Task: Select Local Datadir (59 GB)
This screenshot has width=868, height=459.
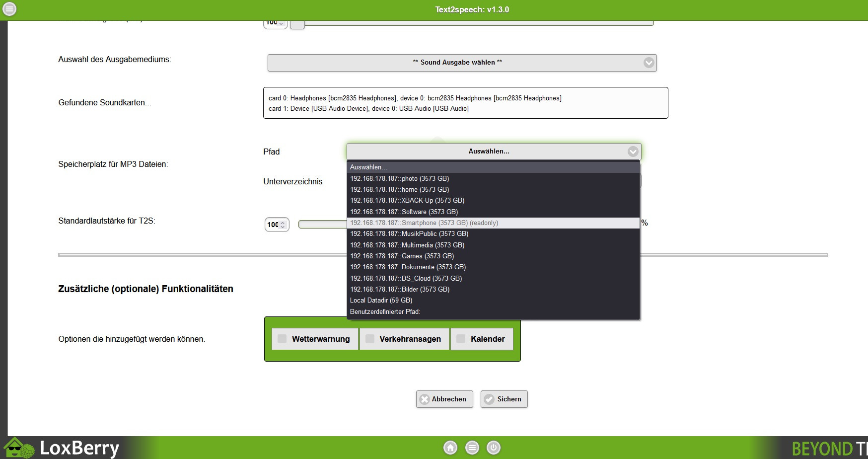Action: click(x=493, y=301)
